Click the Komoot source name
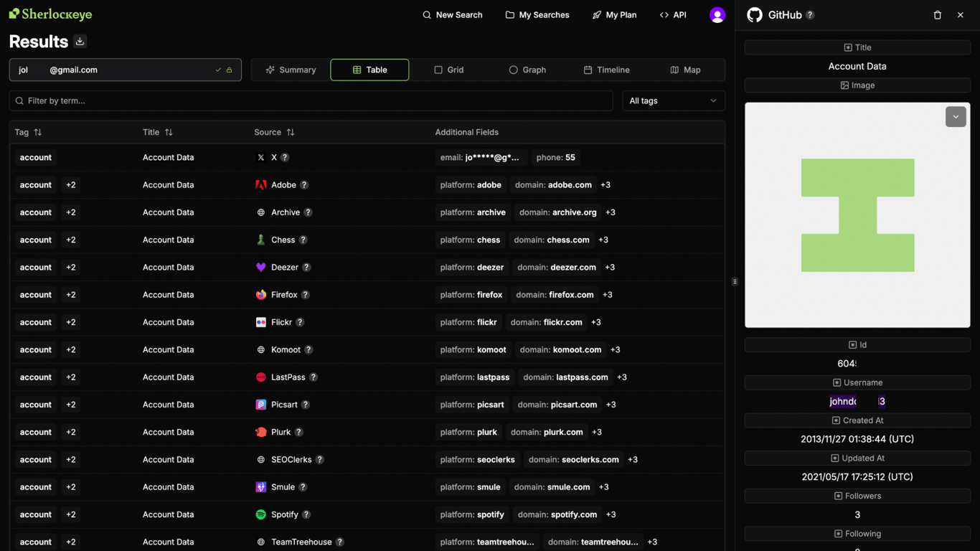 tap(286, 350)
